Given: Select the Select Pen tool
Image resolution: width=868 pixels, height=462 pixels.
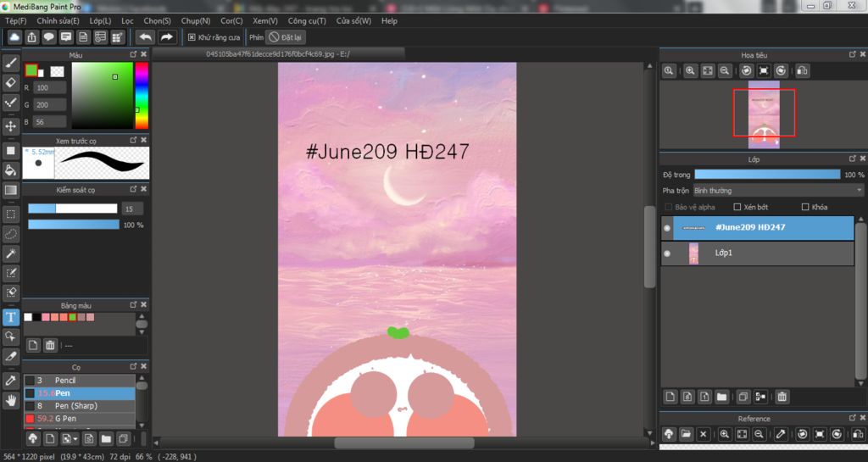Looking at the screenshot, I should click(10, 273).
